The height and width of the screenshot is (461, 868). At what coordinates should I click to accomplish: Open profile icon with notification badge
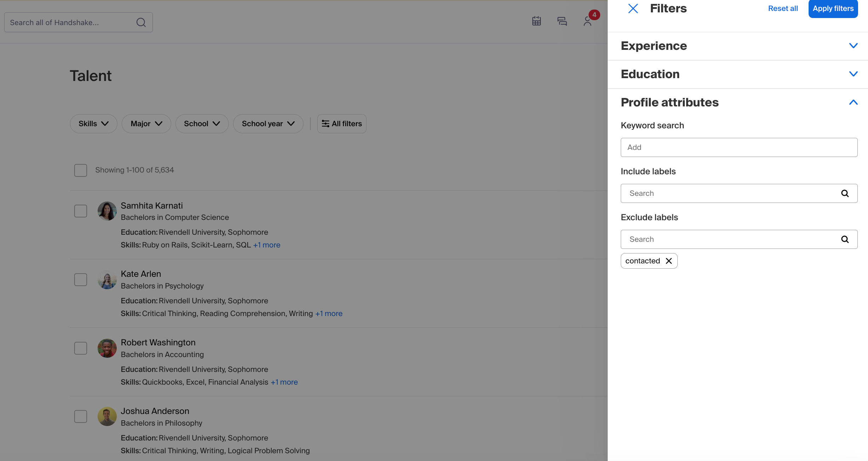tap(588, 21)
